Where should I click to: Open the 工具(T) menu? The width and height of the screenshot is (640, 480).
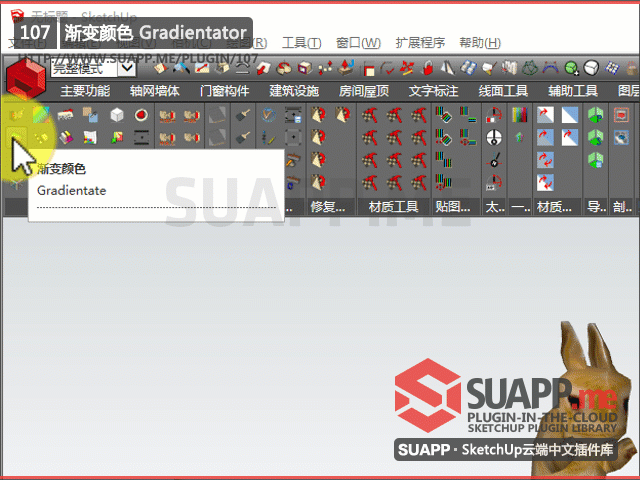coord(302,43)
